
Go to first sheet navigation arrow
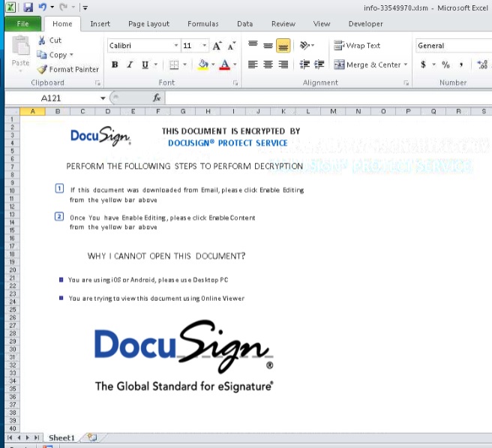point(10,437)
